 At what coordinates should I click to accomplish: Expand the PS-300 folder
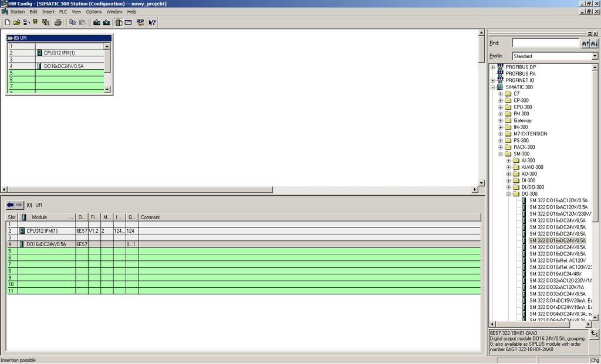(x=501, y=141)
